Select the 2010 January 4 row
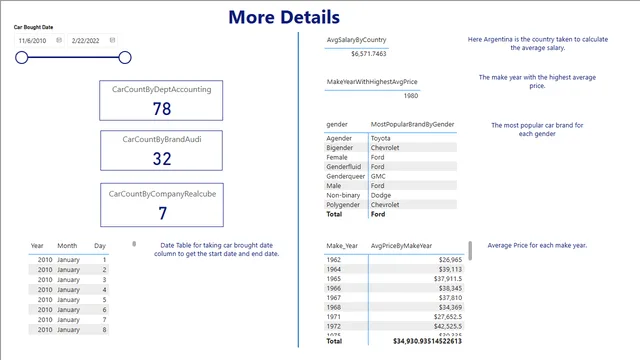This screenshot has height=360, width=640. click(69, 290)
